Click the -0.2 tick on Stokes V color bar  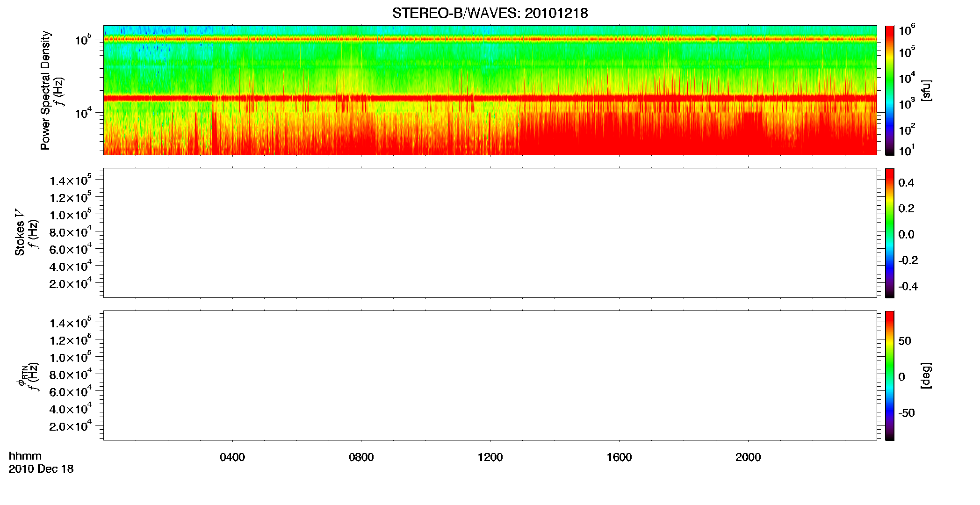click(908, 260)
